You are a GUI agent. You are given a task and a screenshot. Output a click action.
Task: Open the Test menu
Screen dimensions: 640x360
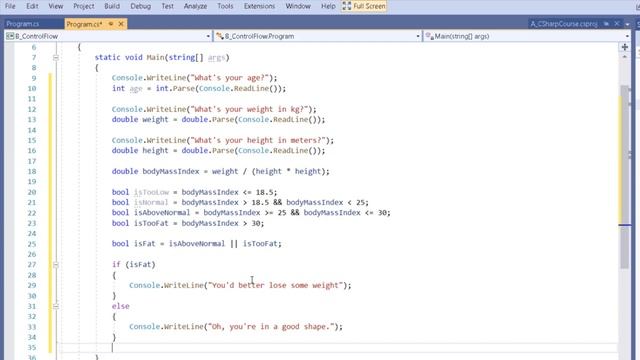click(167, 6)
